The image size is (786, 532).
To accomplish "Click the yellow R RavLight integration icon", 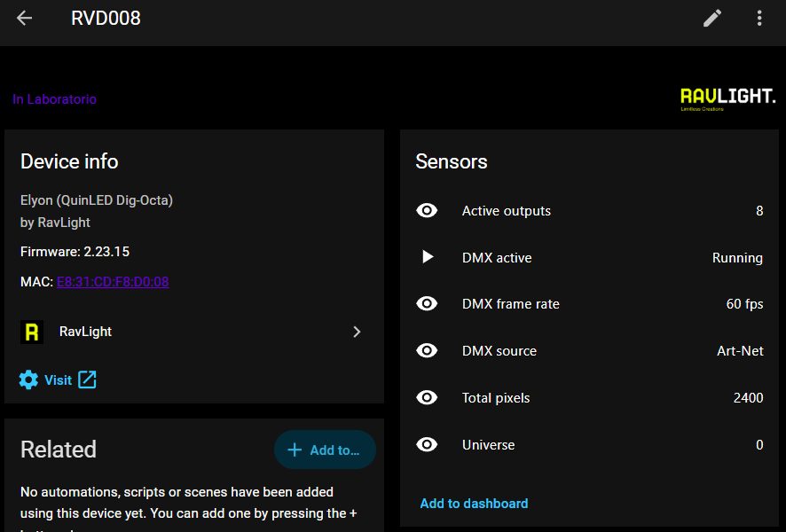I will pos(32,332).
